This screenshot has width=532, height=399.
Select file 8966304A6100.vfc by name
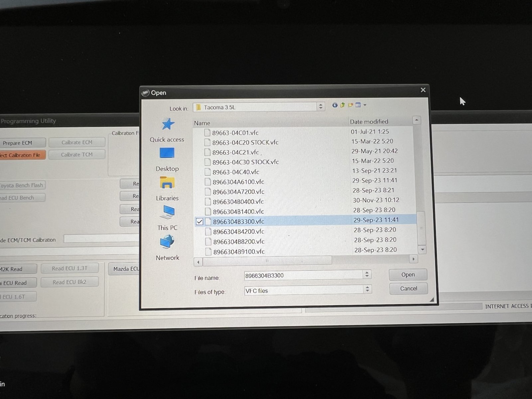238,182
